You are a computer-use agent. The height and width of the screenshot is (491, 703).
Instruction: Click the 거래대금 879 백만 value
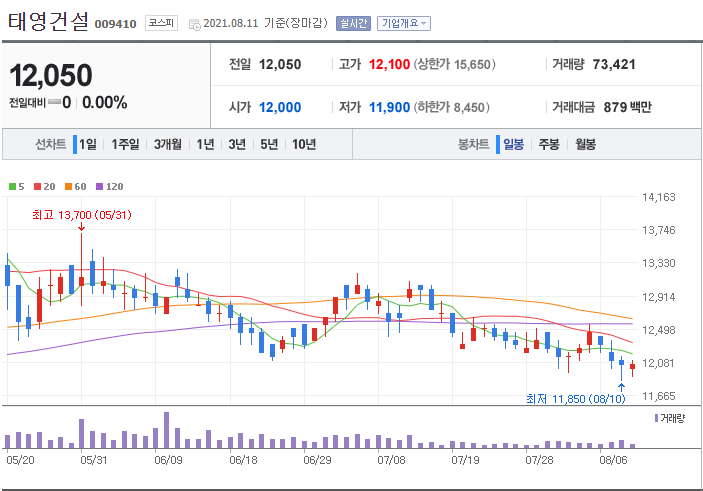[627, 108]
